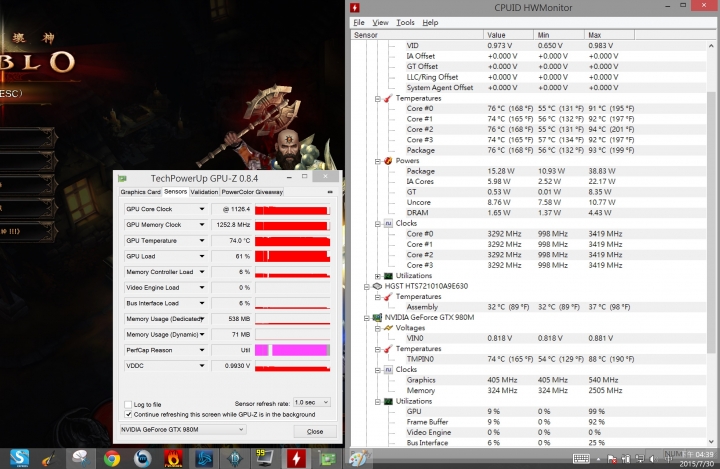Switch to Diablo III via taskbar icon

235,458
